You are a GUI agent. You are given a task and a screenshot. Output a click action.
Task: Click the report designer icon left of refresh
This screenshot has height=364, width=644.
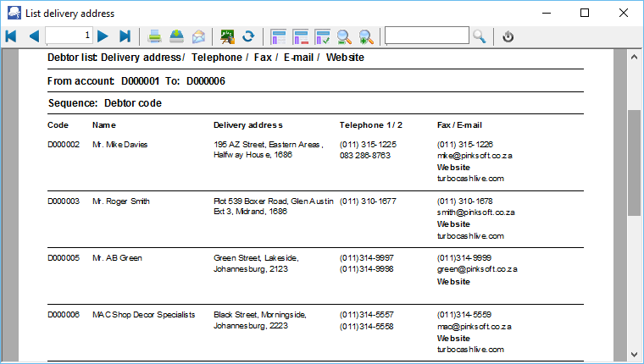click(x=227, y=36)
